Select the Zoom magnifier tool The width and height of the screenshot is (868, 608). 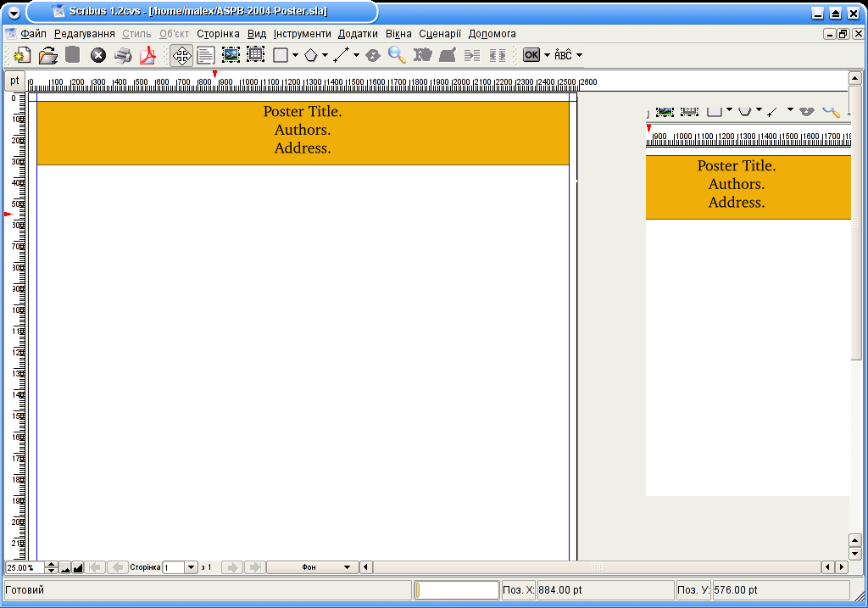point(397,55)
